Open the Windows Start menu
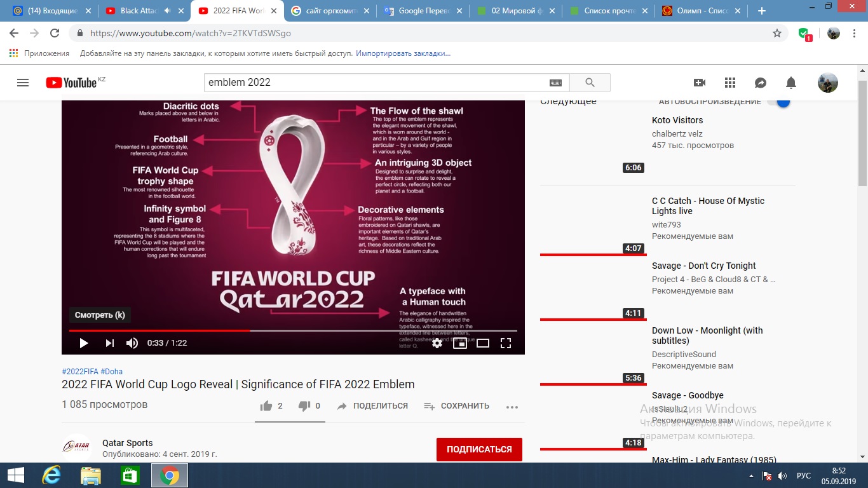 pos(15,475)
